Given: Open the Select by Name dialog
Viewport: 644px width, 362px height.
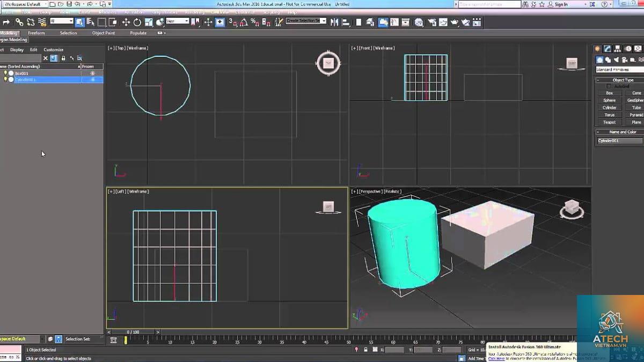Looking at the screenshot, I should (x=90, y=22).
